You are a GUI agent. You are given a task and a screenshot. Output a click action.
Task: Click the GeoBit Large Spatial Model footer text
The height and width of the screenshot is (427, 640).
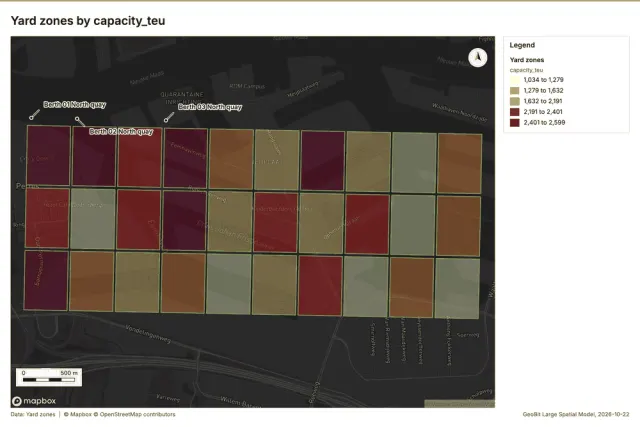pos(576,414)
